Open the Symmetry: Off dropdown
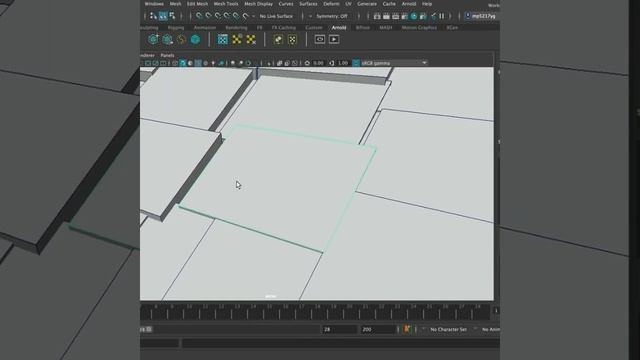 [331, 16]
